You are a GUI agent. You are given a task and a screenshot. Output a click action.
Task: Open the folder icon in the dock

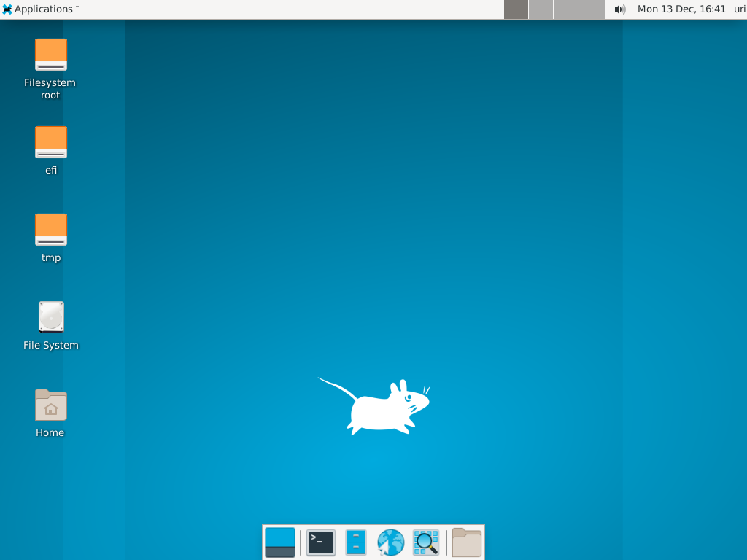coord(466,542)
